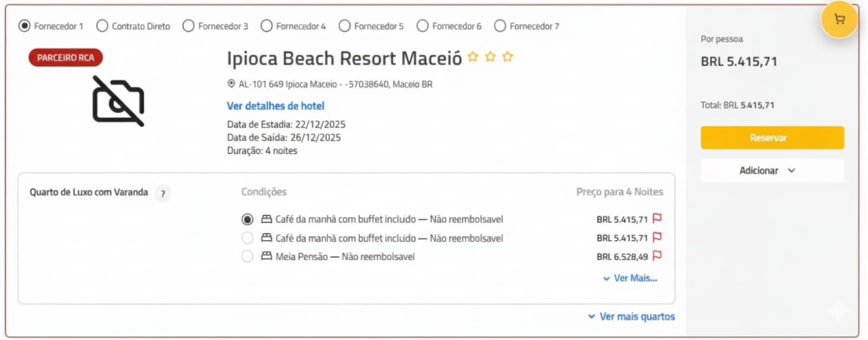Choose the Meia Pensão rate option
The height and width of the screenshot is (340, 868).
tap(247, 256)
